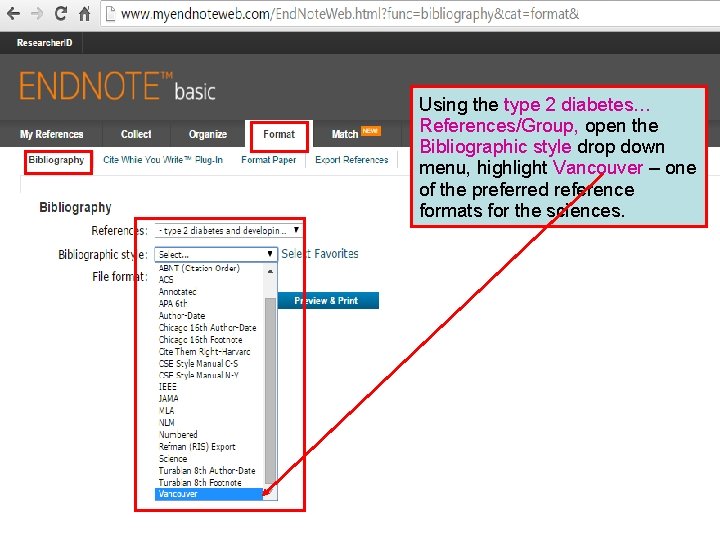Open the Collect tab
Image resolution: width=720 pixels, height=540 pixels.
tap(136, 134)
